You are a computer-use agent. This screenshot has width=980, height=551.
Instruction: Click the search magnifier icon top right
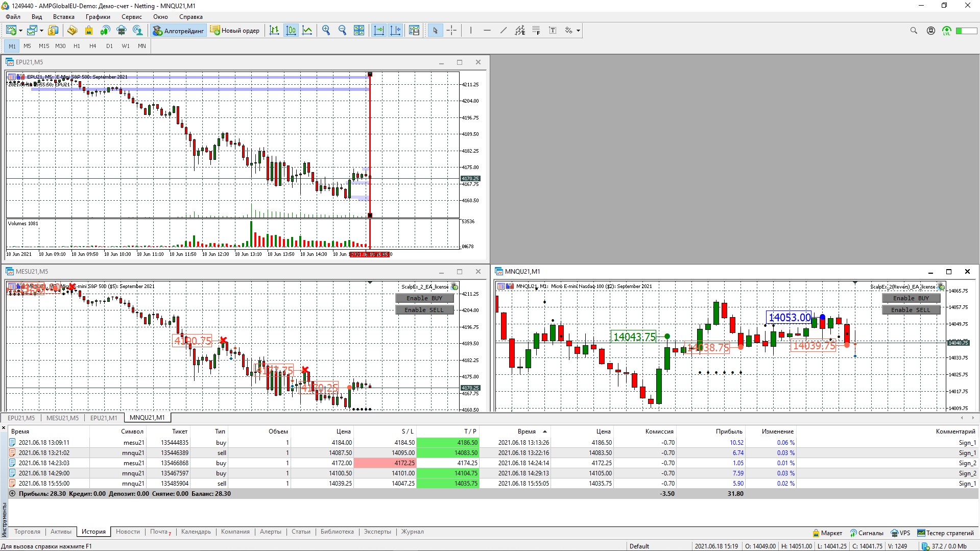click(914, 31)
